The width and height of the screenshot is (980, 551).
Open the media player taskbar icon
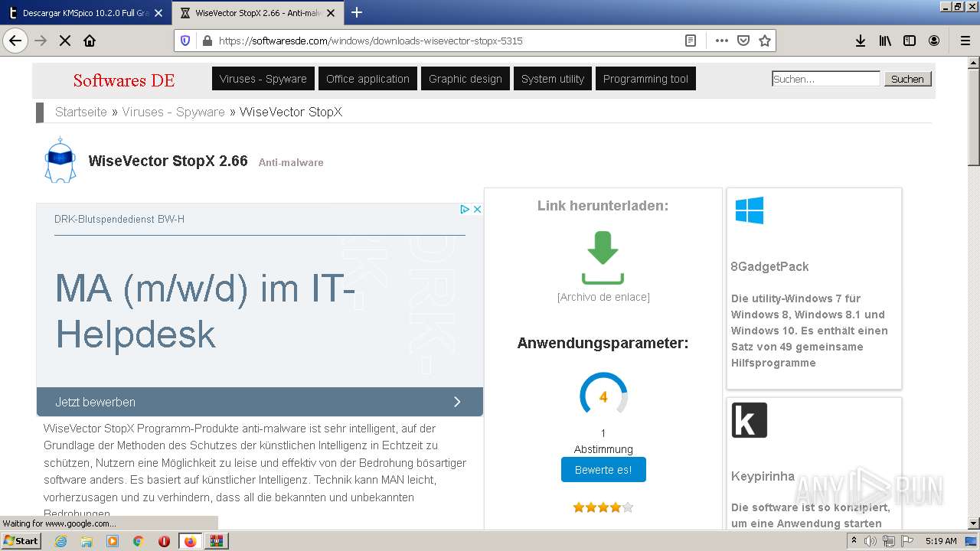click(113, 541)
